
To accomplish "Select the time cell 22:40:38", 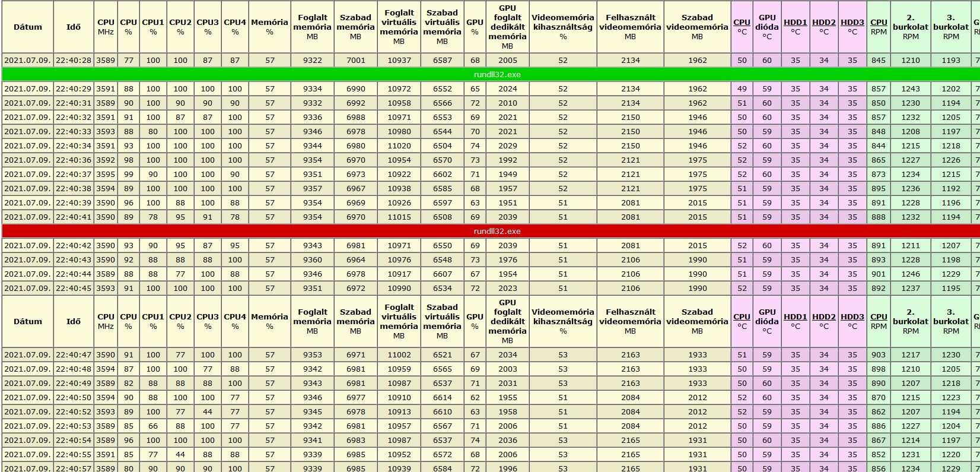I will [74, 189].
